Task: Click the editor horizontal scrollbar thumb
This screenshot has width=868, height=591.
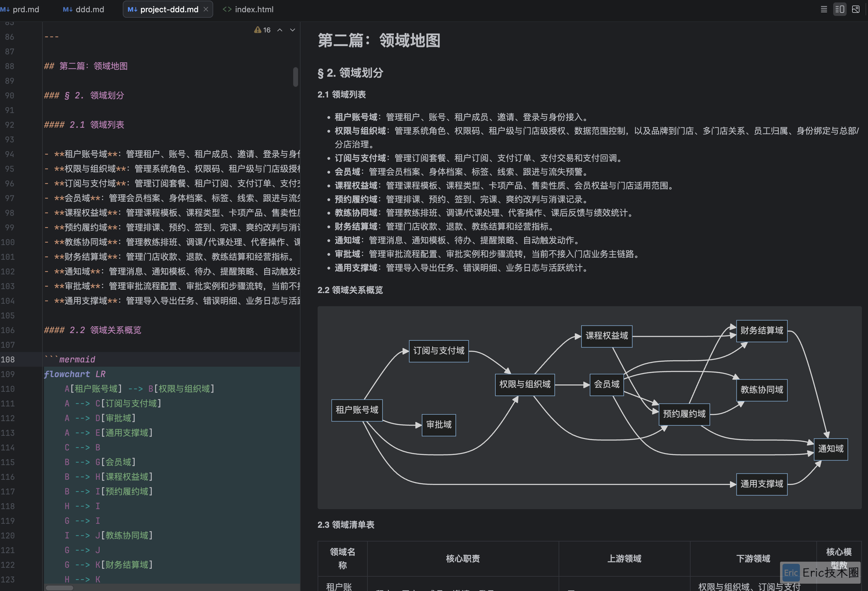Action: [x=59, y=588]
